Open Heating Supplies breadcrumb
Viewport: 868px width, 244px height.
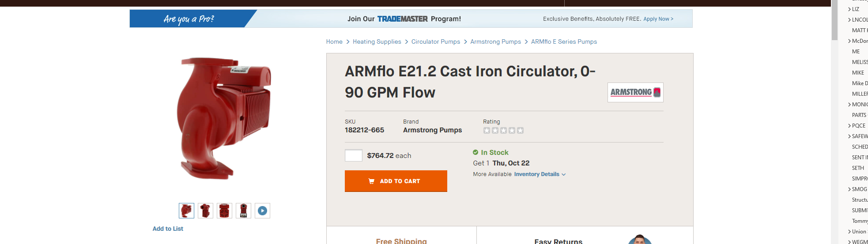[377, 41]
